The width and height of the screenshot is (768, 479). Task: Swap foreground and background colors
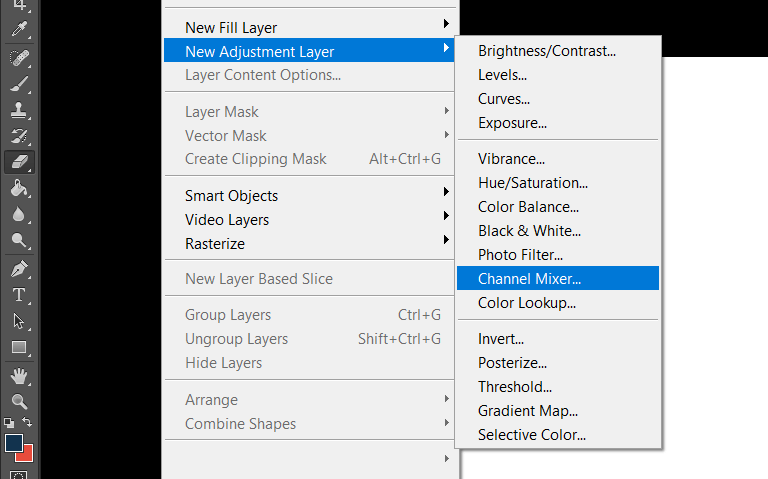coord(27,422)
